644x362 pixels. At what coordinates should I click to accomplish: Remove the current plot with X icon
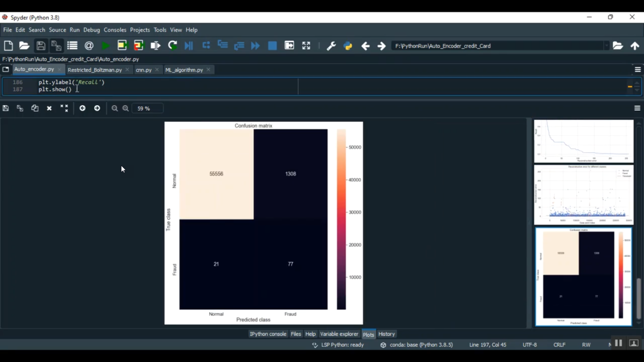(49, 109)
